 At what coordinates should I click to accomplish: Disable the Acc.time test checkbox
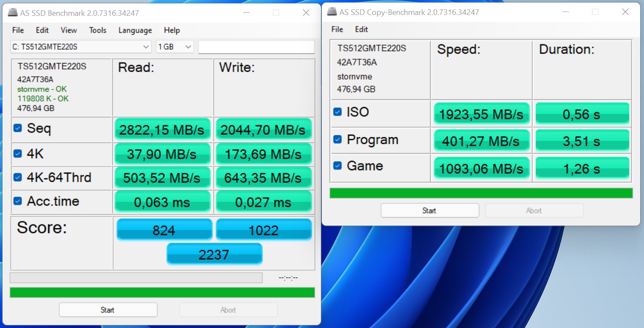[x=17, y=201]
